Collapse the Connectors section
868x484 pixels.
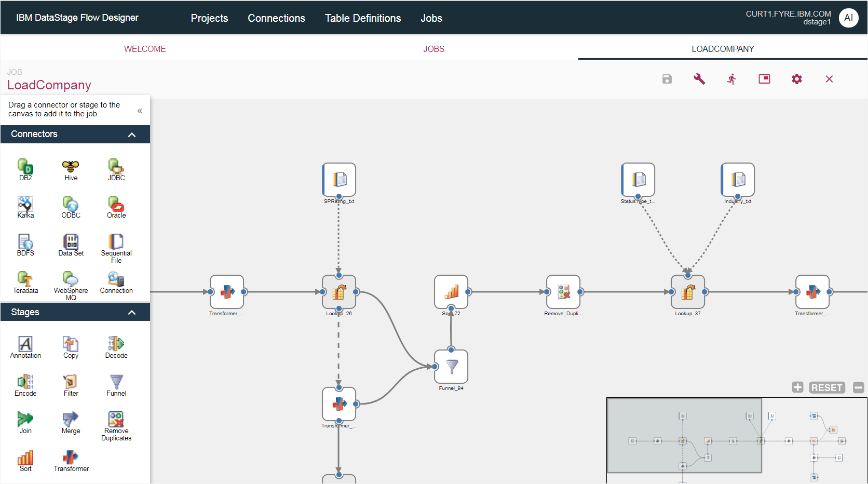click(132, 134)
